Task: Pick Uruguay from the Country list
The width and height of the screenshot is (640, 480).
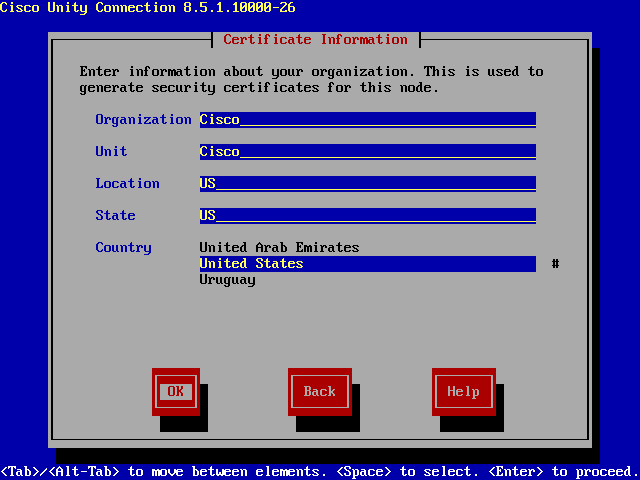Action: point(227,280)
